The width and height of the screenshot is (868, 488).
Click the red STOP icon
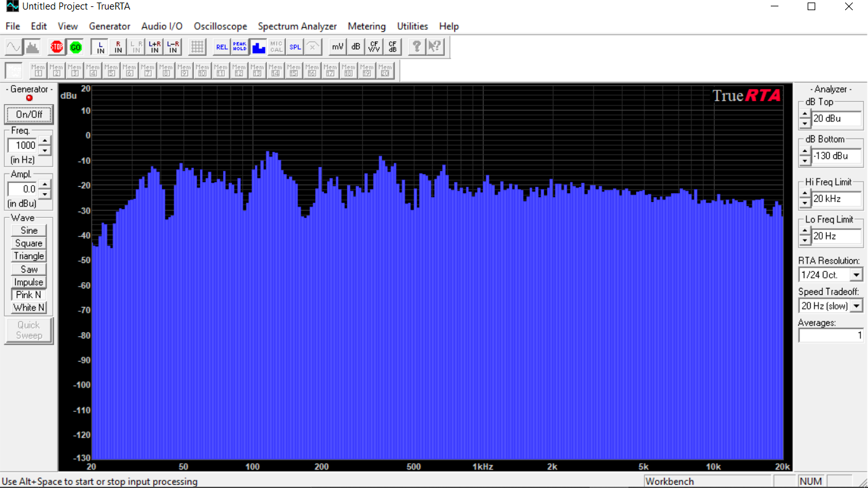57,47
